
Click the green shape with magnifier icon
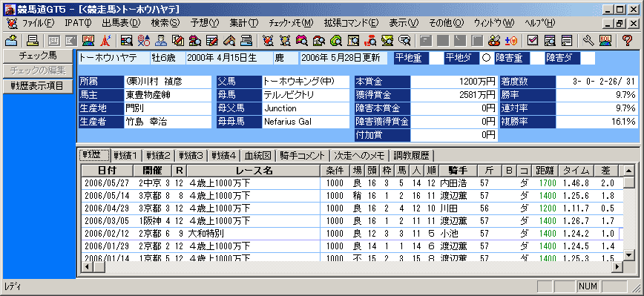pos(336,40)
